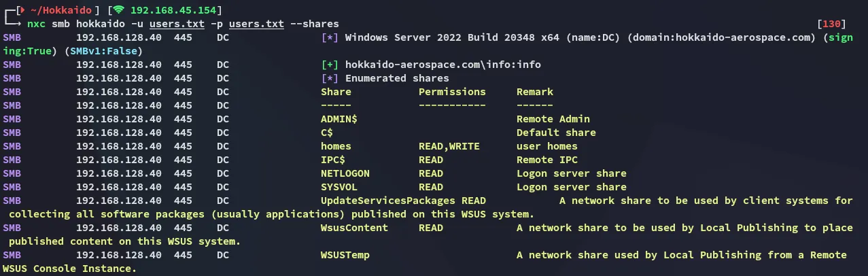Click the red [130] exit code indicator
Image resolution: width=868 pixels, height=276 pixels.
click(x=833, y=24)
